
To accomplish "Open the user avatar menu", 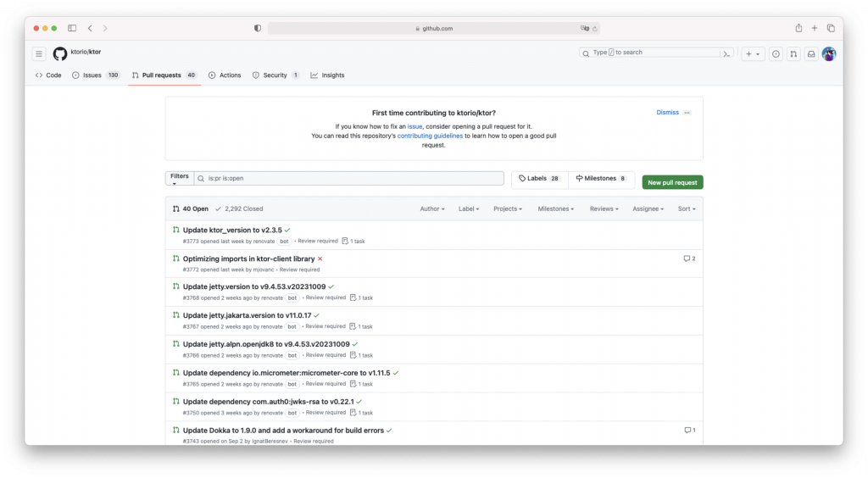I will (829, 53).
